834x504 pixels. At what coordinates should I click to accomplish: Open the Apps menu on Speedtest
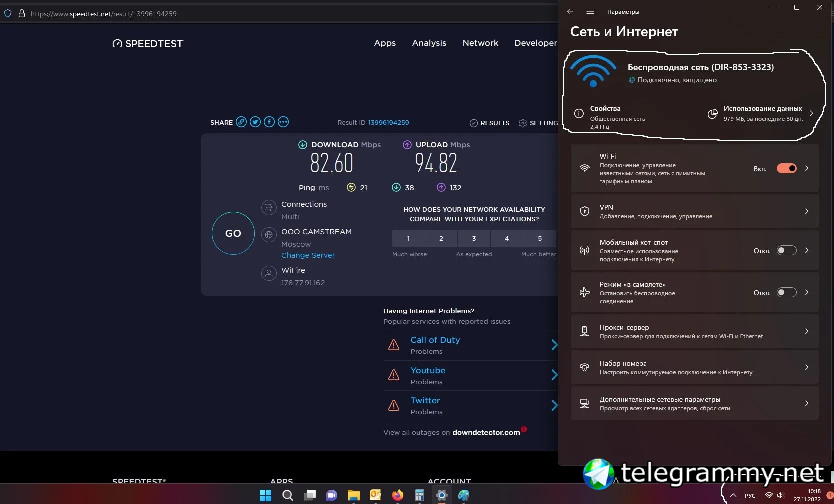click(x=385, y=43)
